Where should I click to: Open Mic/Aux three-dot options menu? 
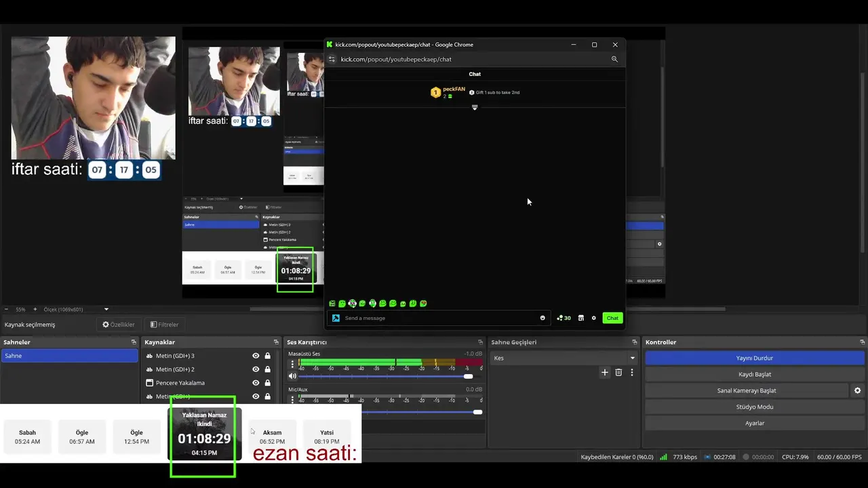tap(292, 401)
